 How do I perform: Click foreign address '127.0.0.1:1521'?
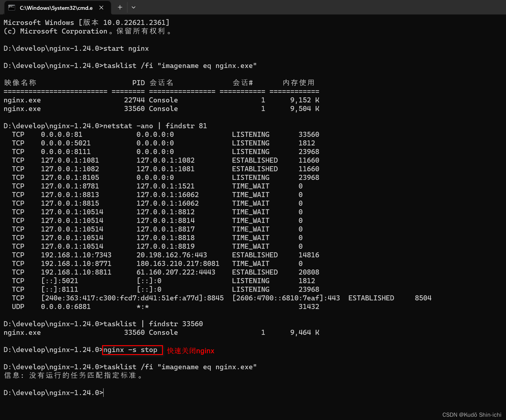[166, 186]
